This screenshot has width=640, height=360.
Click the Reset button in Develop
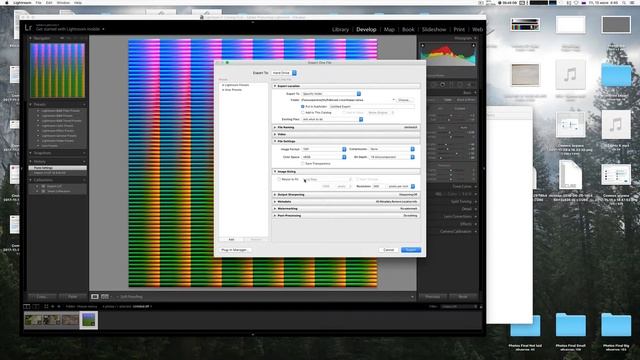tap(463, 297)
